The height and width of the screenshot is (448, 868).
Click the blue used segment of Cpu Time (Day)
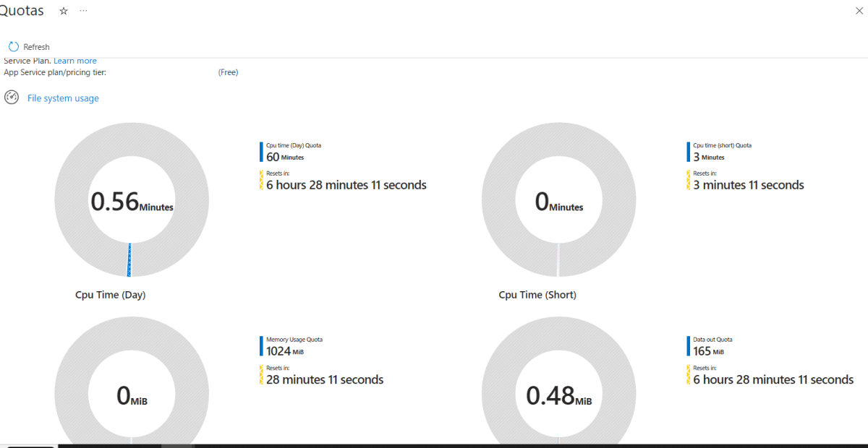pyautogui.click(x=129, y=260)
